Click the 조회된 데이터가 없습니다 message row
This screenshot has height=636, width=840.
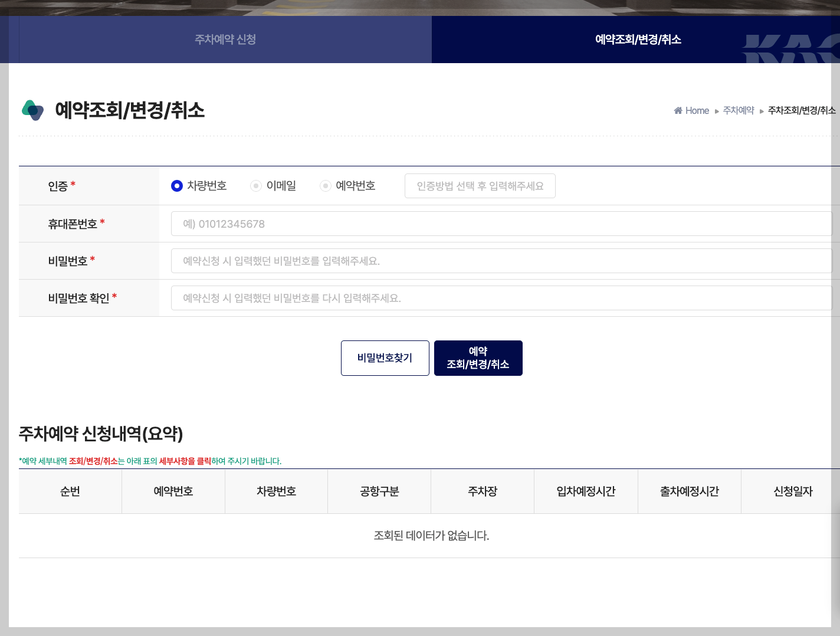coord(431,536)
